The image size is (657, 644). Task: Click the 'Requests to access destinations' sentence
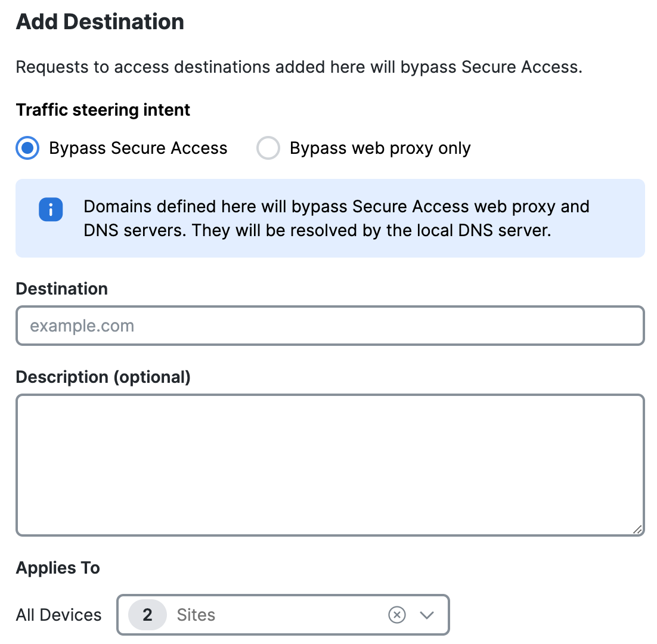click(x=299, y=67)
